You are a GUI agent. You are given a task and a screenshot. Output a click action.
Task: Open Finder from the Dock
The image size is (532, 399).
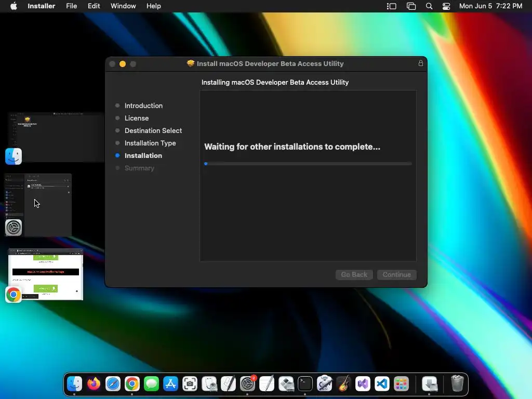pos(74,384)
